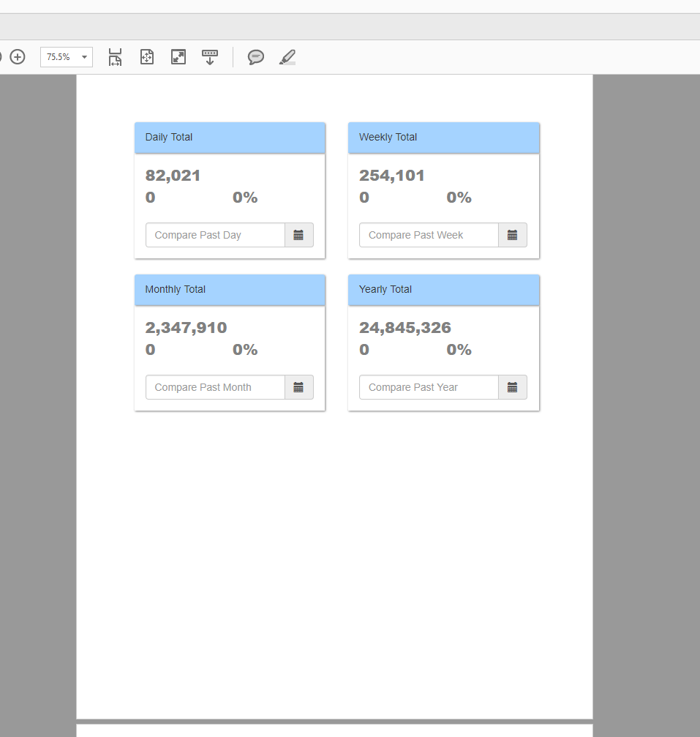Viewport: 700px width, 737px height.
Task: Click the Compare Past Day field
Action: click(x=215, y=235)
